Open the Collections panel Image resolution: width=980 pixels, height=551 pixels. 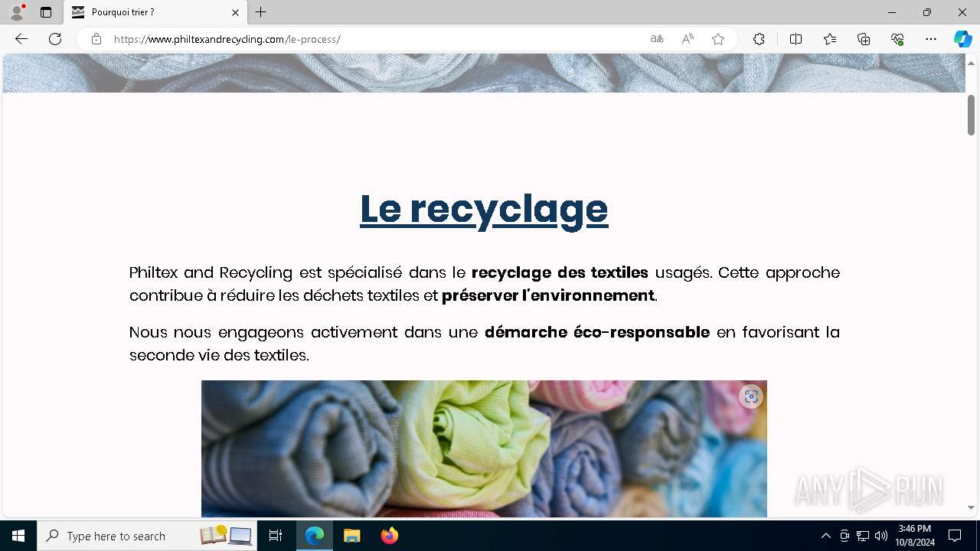click(x=864, y=39)
